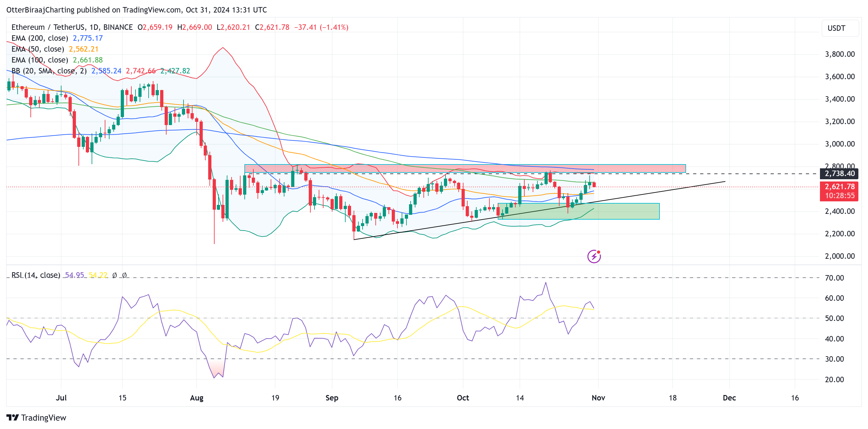868x429 pixels.
Task: Click the 10:28:55 candle countdown timer
Action: pyautogui.click(x=840, y=196)
